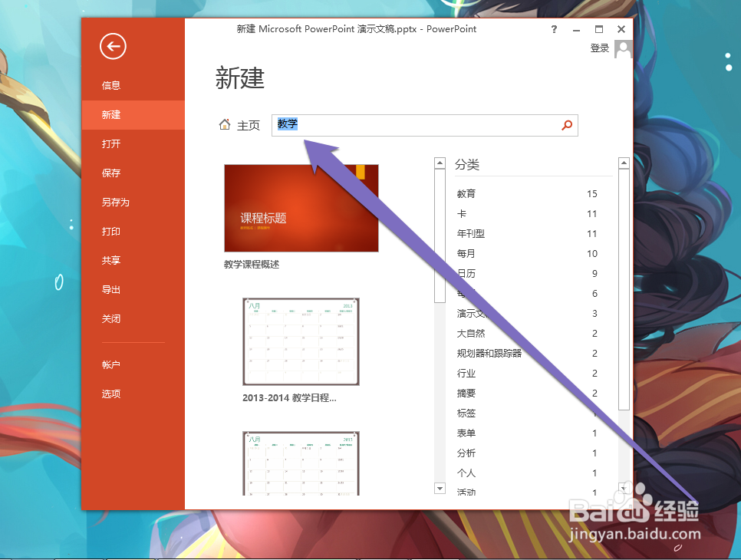Click the search magnifier icon
The image size is (741, 560).
click(x=567, y=125)
